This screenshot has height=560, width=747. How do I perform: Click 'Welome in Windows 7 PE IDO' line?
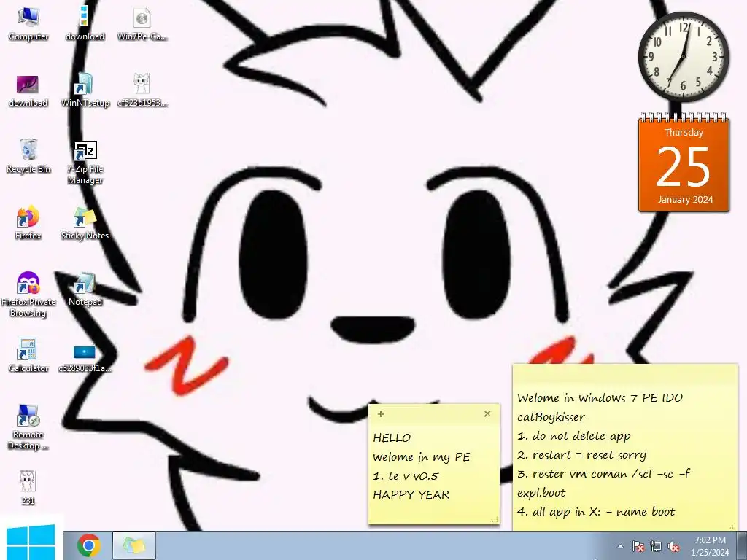[x=600, y=397]
